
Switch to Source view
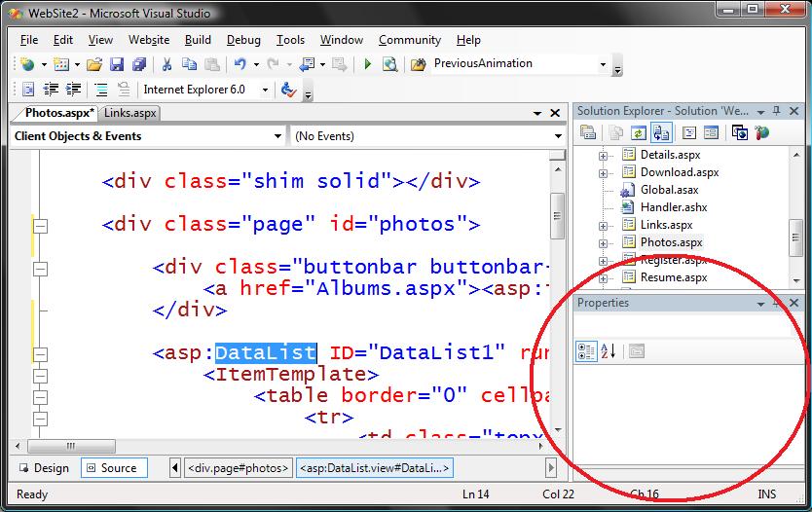click(x=113, y=468)
